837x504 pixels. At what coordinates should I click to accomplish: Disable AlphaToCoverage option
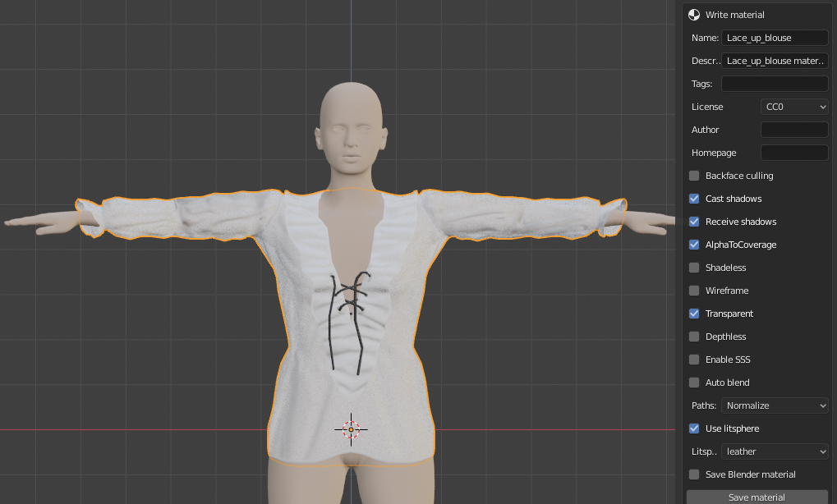tap(694, 245)
